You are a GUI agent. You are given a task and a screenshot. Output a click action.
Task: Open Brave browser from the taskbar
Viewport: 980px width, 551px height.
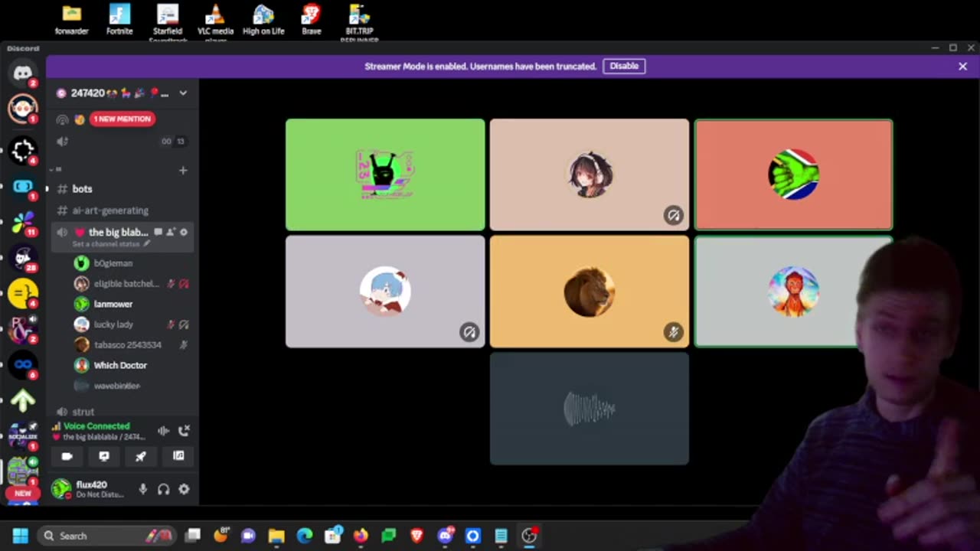[x=416, y=536]
